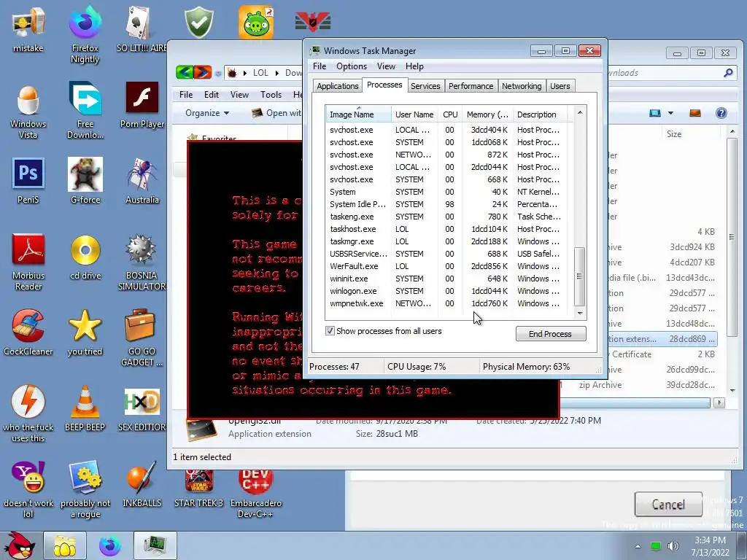Image resolution: width=747 pixels, height=560 pixels.
Task: Click the taskbar clock 3:34 PM
Action: pyautogui.click(x=710, y=540)
